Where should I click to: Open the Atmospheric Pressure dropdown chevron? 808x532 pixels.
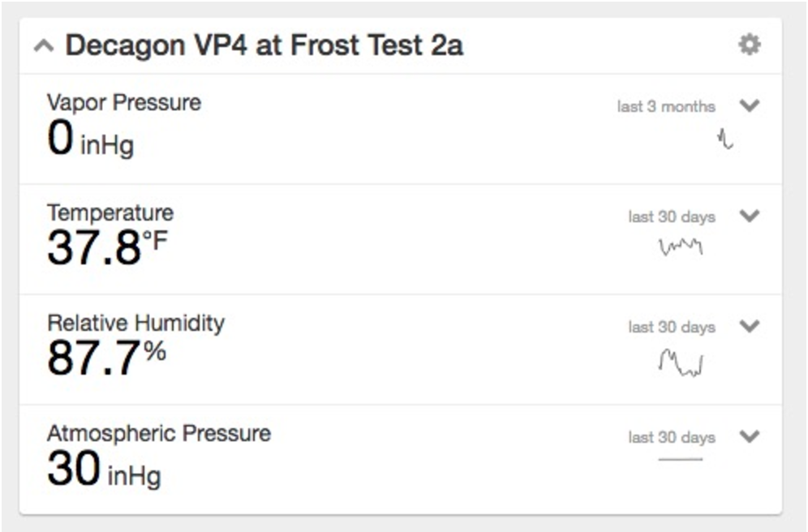click(750, 436)
